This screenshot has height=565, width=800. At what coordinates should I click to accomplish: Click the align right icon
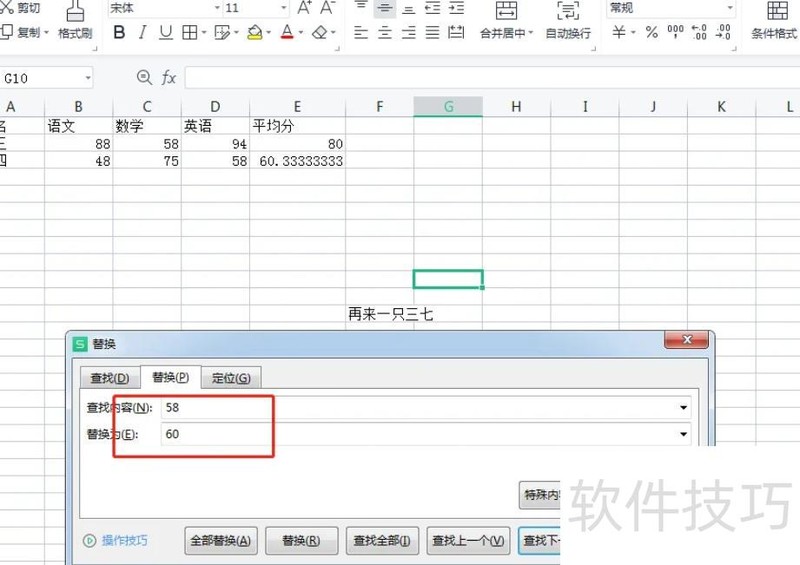pyautogui.click(x=408, y=33)
